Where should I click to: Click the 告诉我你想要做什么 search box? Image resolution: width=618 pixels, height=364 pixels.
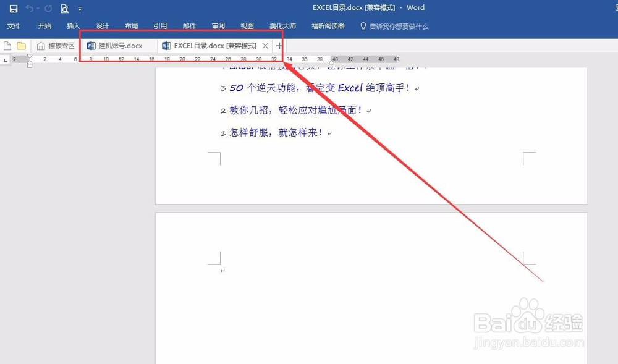[x=399, y=27]
